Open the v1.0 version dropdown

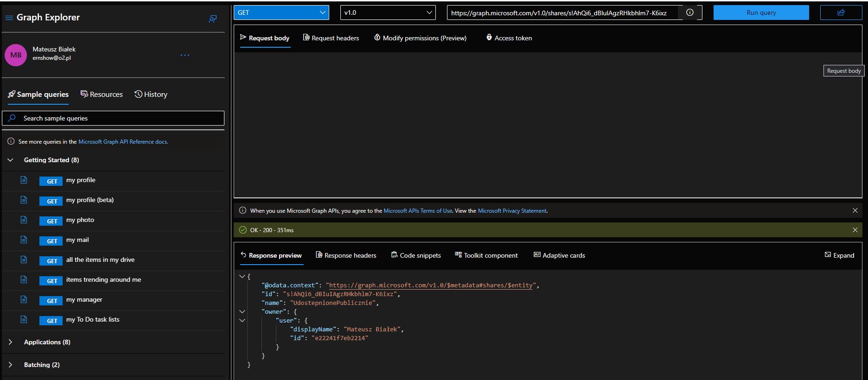[x=388, y=13]
